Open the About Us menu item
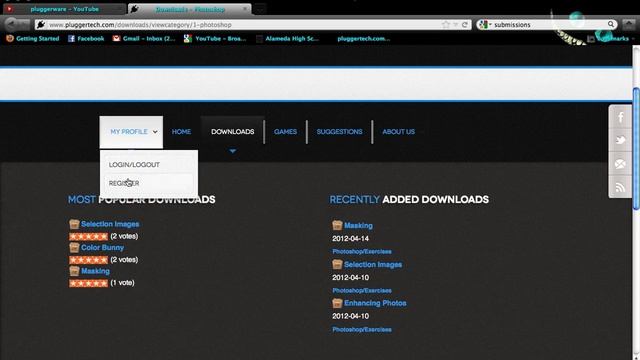The width and height of the screenshot is (640, 360). click(x=398, y=131)
